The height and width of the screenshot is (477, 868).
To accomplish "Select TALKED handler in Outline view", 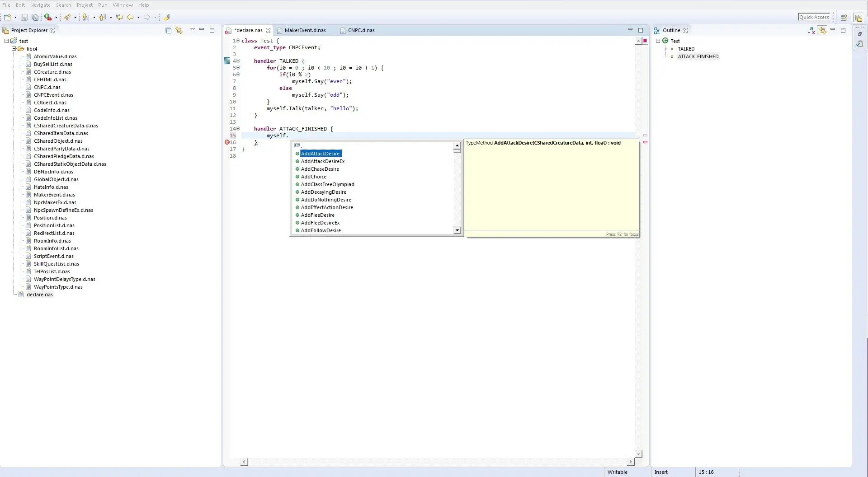I will pos(686,49).
